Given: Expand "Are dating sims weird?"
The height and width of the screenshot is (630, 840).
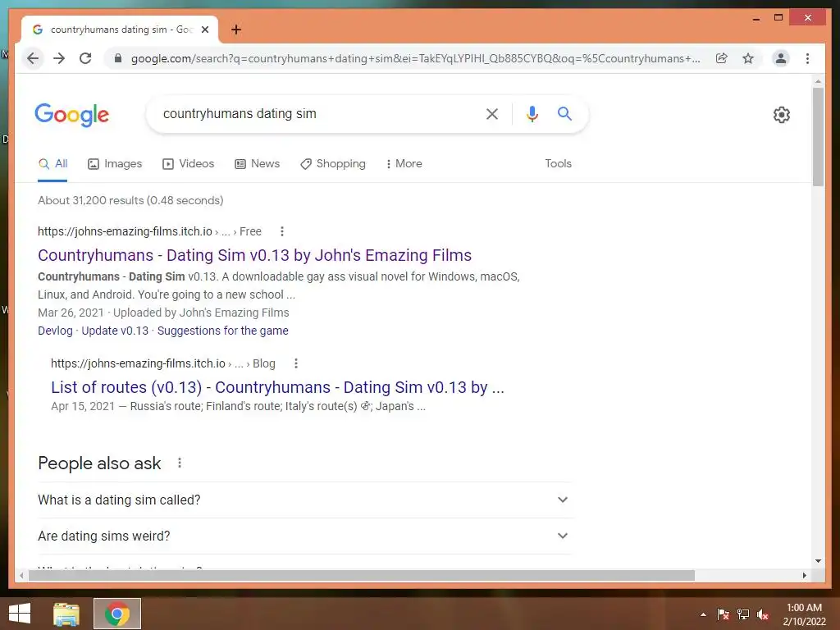Looking at the screenshot, I should (304, 536).
